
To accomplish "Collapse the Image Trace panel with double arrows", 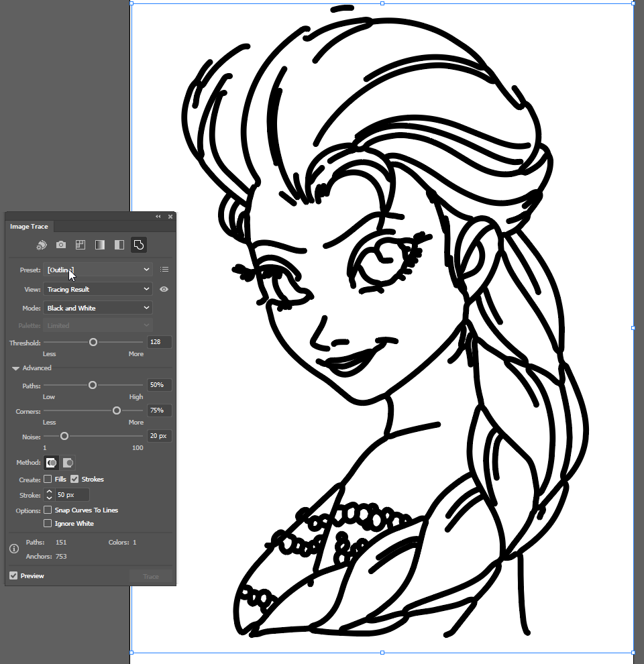I will (158, 217).
